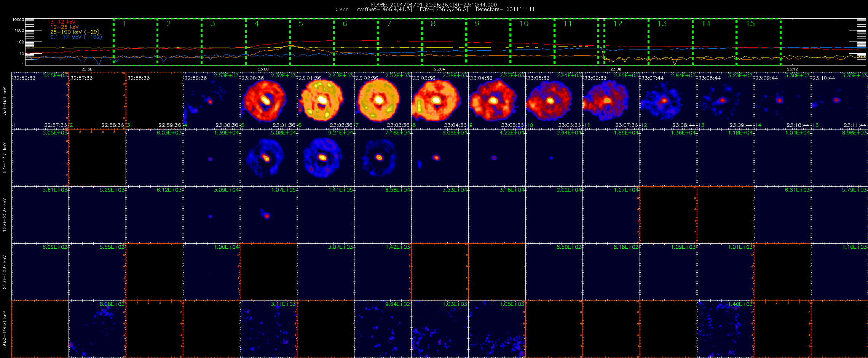Click the FLARE 2004/04/01 title line
The height and width of the screenshot is (358, 868).
coord(434,5)
